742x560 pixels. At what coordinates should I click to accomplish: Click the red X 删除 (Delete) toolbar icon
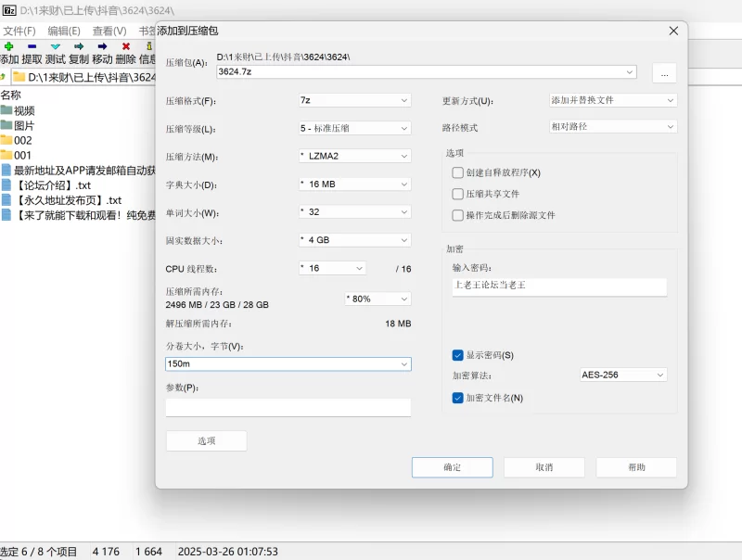point(126,45)
